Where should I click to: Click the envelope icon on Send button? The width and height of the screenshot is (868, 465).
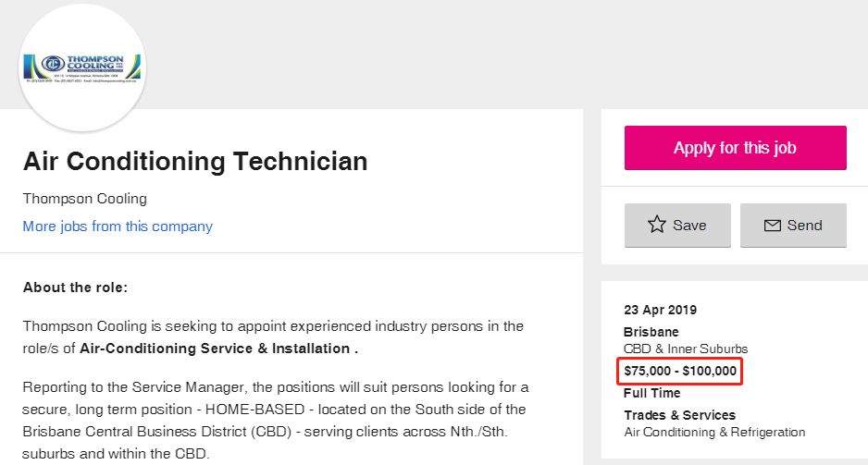(772, 225)
